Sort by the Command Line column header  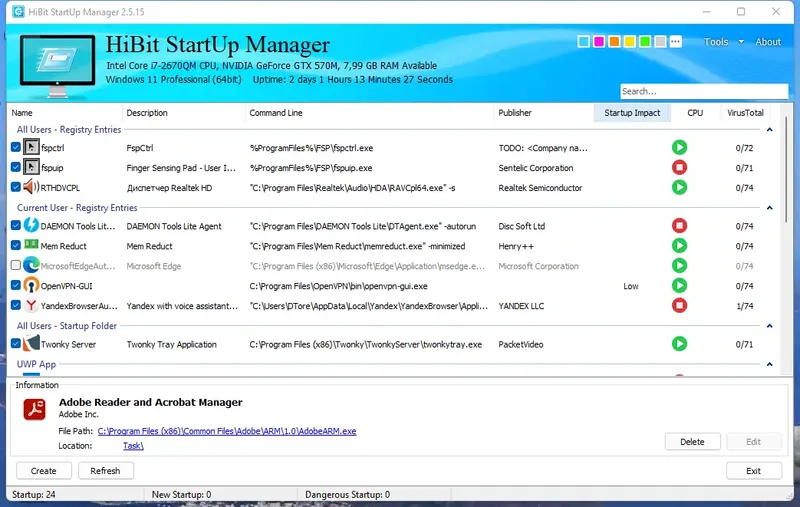[x=370, y=113]
